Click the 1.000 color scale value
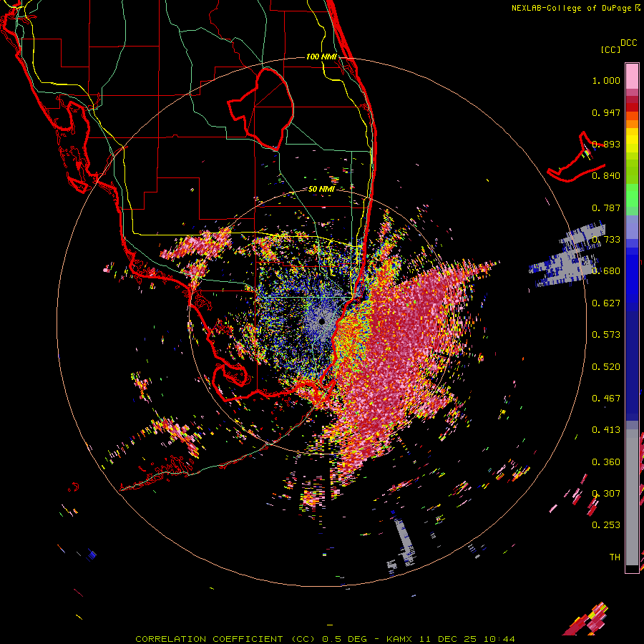The height and width of the screenshot is (644, 644). [606, 80]
